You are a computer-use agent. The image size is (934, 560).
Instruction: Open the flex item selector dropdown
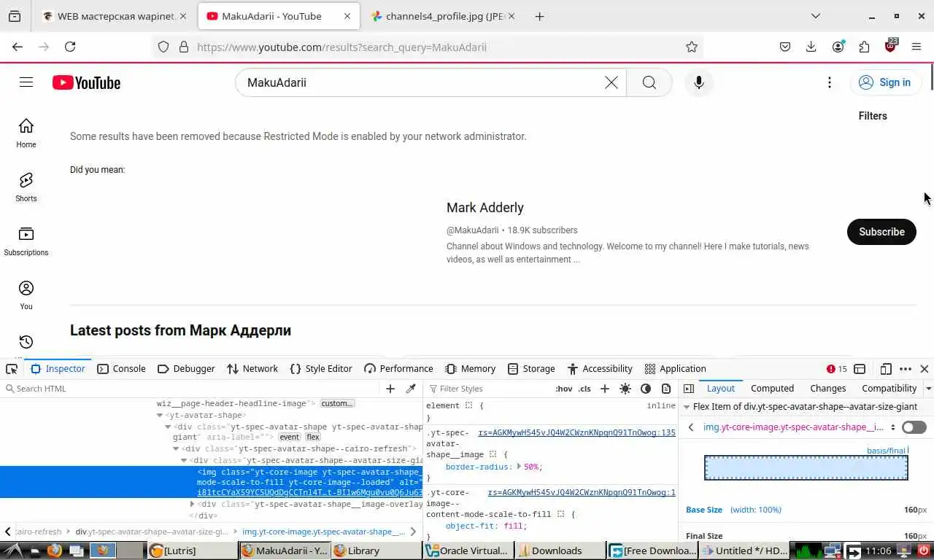[x=892, y=427]
